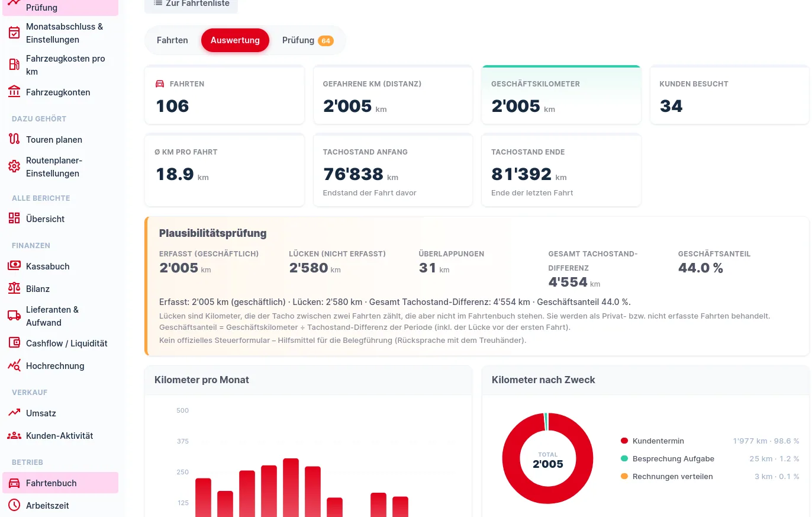This screenshot has width=812, height=517.
Task: Click the Geschäftsanteil value 44.0 %
Action: coord(701,268)
